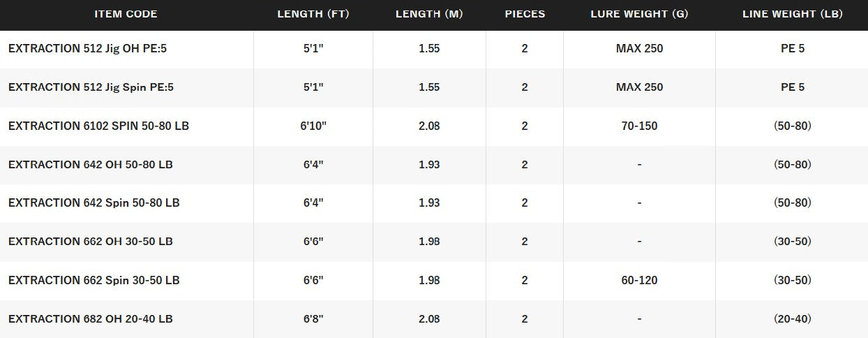Click the LINE WEIGHT (LB) header
This screenshot has height=338, width=868.
[792, 14]
